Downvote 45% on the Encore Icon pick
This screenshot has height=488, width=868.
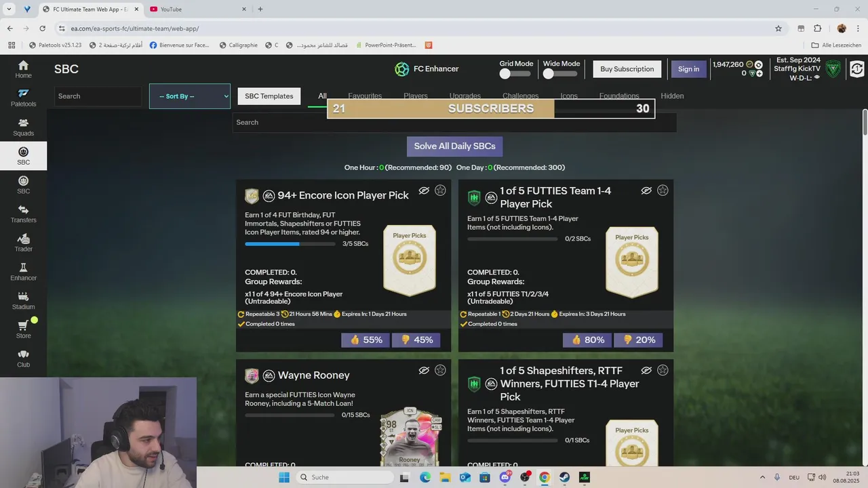(416, 340)
